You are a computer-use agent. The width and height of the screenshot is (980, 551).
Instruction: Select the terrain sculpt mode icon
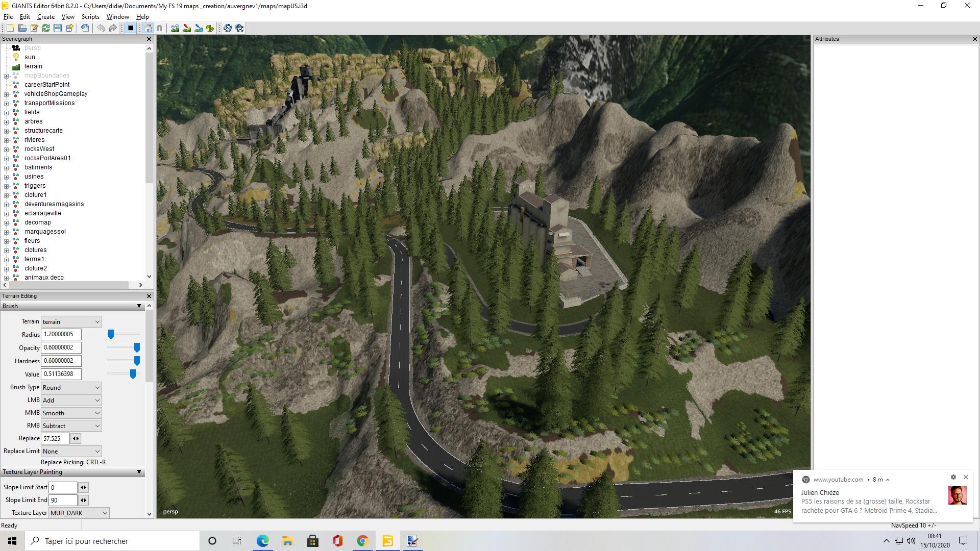point(175,28)
